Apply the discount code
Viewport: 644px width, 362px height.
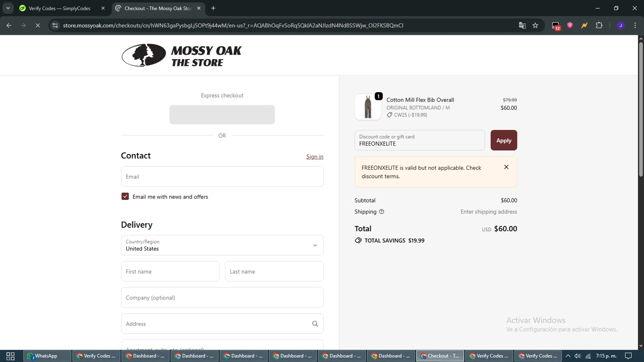click(x=504, y=140)
